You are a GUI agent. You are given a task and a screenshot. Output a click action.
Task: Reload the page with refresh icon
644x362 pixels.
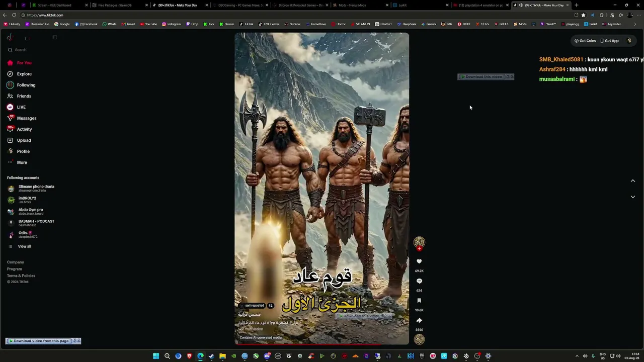14,15
